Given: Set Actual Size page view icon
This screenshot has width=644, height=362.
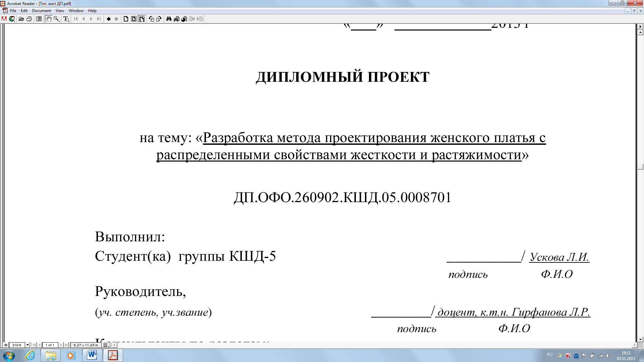Looking at the screenshot, I should click(x=126, y=19).
